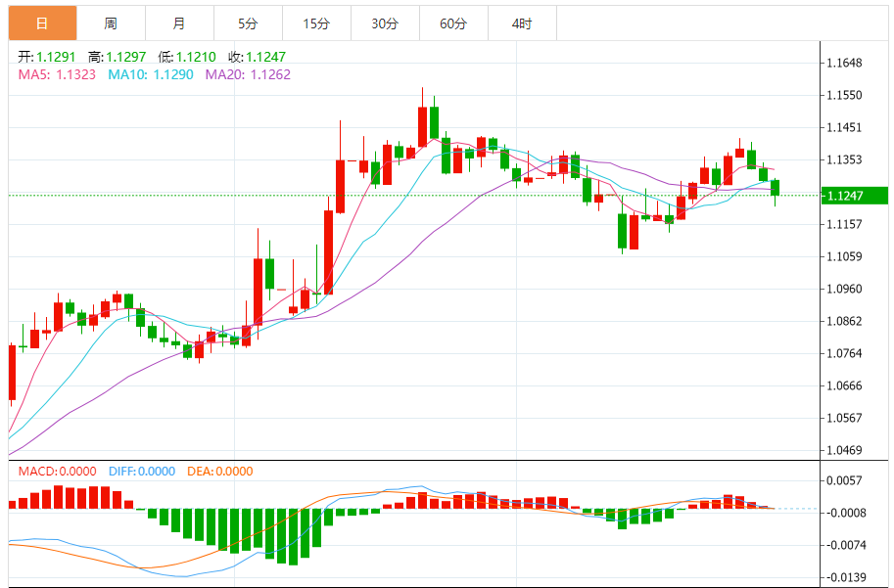Open the 15分 timeframe tab
This screenshot has height=588, width=894.
(316, 23)
